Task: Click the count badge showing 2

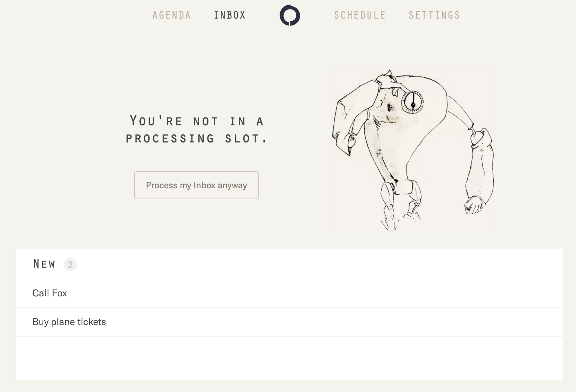Action: coord(70,264)
